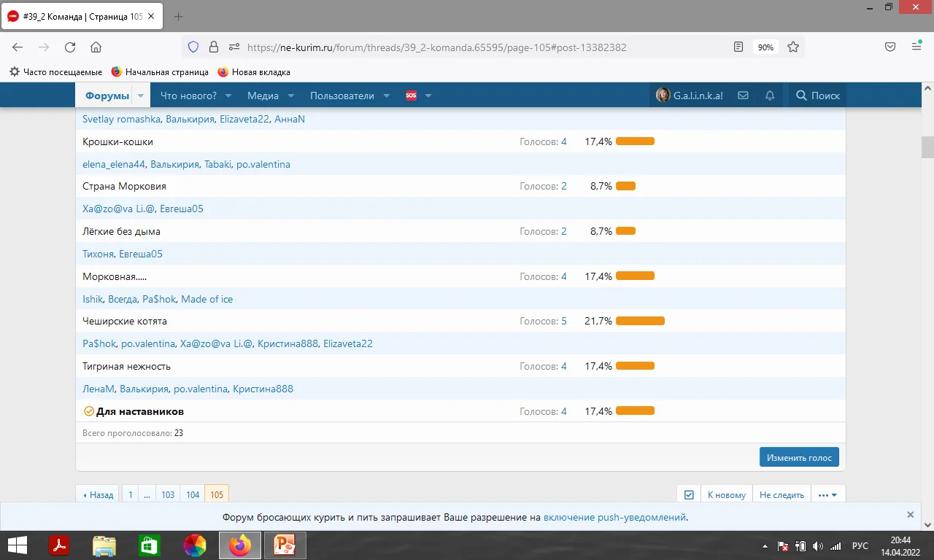Viewport: 934px width, 560px height.
Task: Open the Медиа navigation item
Action: (263, 96)
